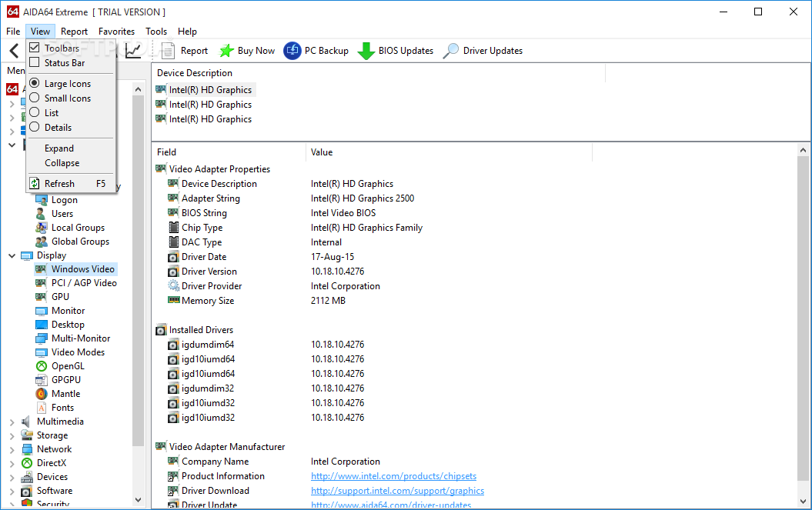This screenshot has width=812, height=510.
Task: Click the Monitor tree icon
Action: pyautogui.click(x=42, y=311)
